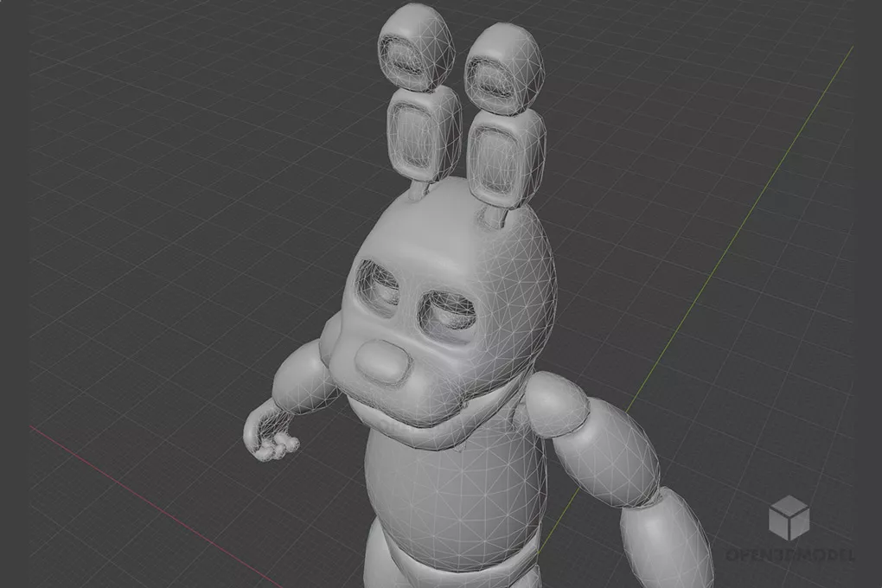
Task: Select the model's right upper ear segment
Action: (x=504, y=68)
